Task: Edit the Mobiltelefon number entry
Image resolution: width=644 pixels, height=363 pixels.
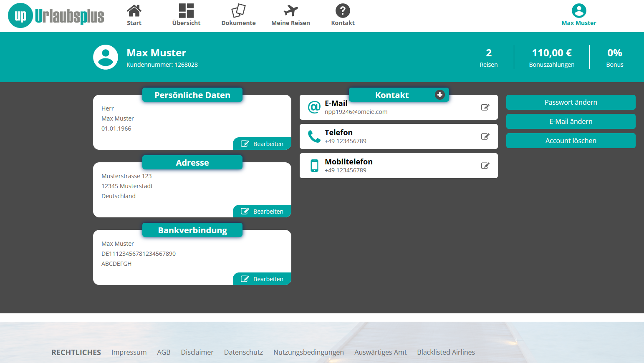Action: (485, 166)
